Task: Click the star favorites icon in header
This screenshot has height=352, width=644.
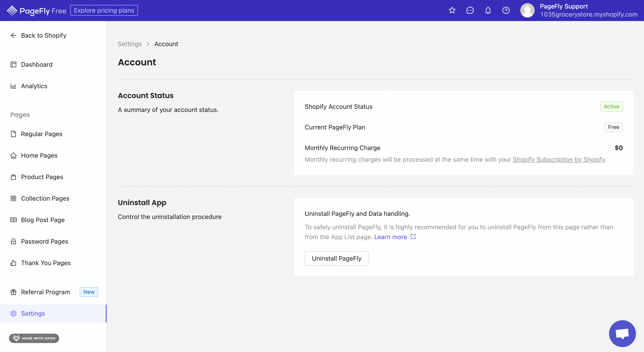Action: [x=452, y=10]
